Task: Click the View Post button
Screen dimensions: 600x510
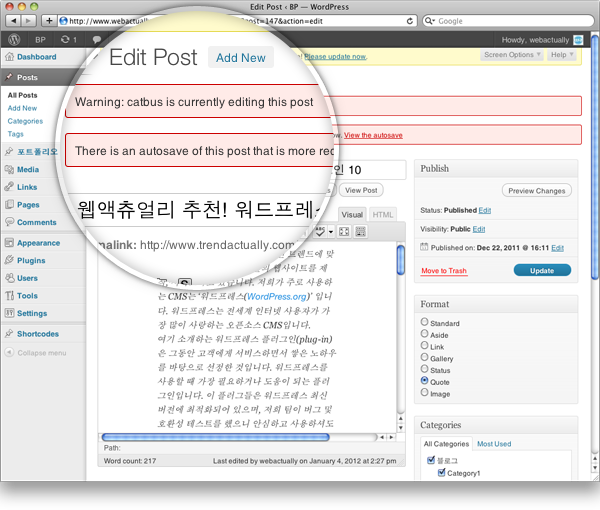Action: (361, 190)
